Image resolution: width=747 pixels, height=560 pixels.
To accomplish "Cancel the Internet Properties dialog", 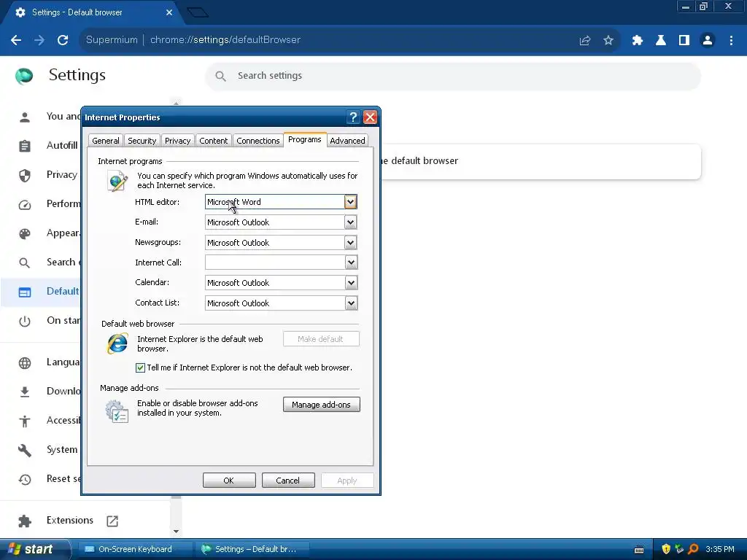I will click(x=288, y=481).
